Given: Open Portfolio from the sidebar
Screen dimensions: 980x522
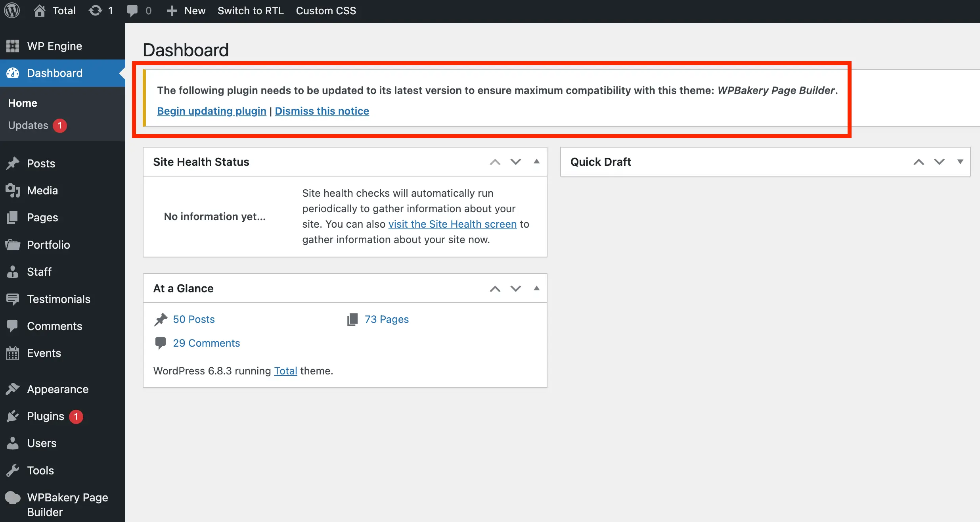Looking at the screenshot, I should pos(48,245).
